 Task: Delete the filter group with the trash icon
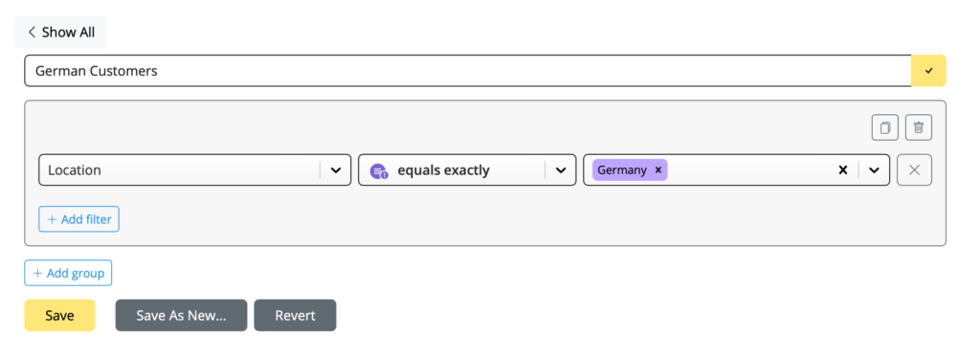[919, 127]
